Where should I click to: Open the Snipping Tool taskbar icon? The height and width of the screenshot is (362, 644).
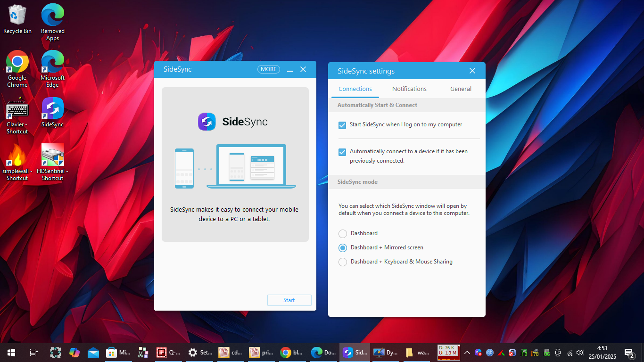pos(143,352)
